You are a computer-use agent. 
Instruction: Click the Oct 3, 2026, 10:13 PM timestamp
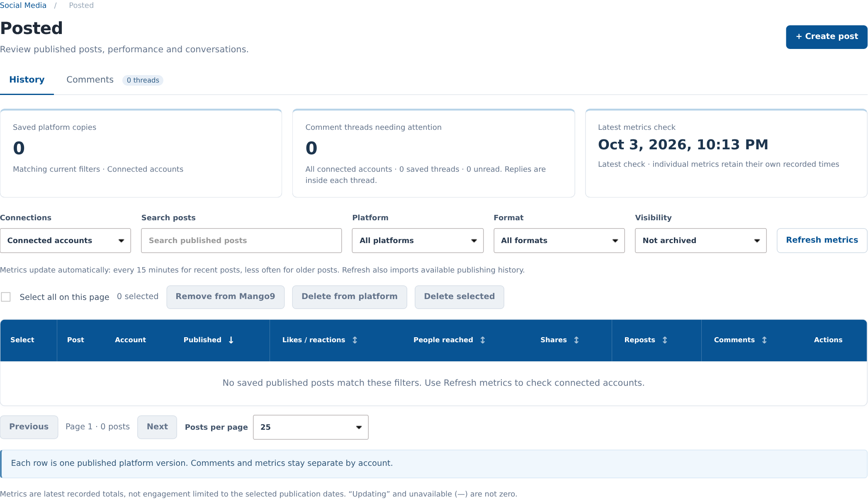click(x=683, y=145)
